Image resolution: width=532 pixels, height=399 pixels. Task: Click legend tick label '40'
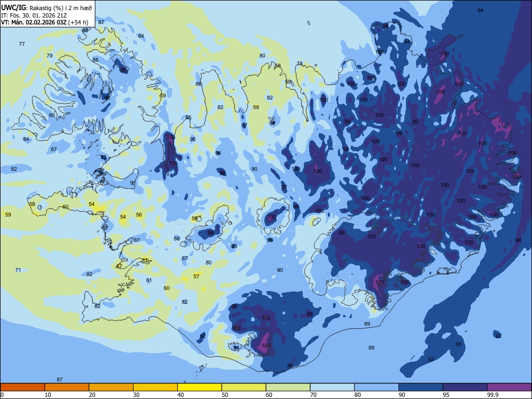(x=181, y=395)
